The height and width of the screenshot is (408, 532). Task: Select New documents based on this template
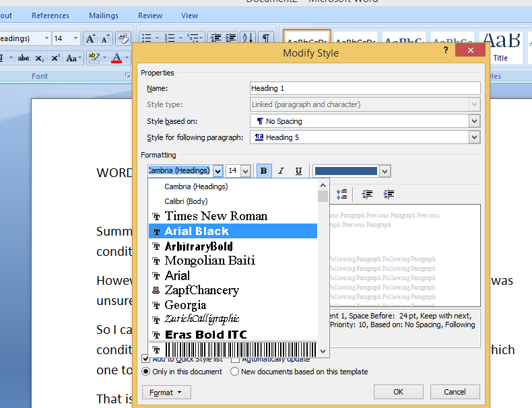[234, 372]
